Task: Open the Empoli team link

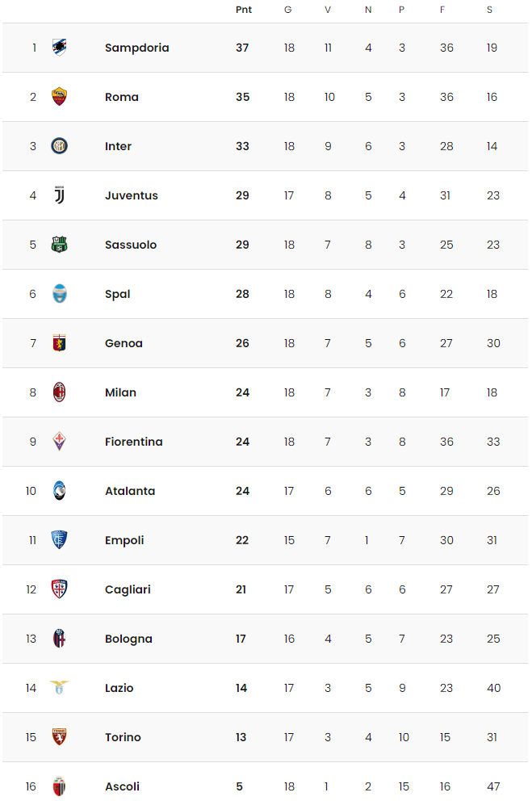Action: [124, 541]
